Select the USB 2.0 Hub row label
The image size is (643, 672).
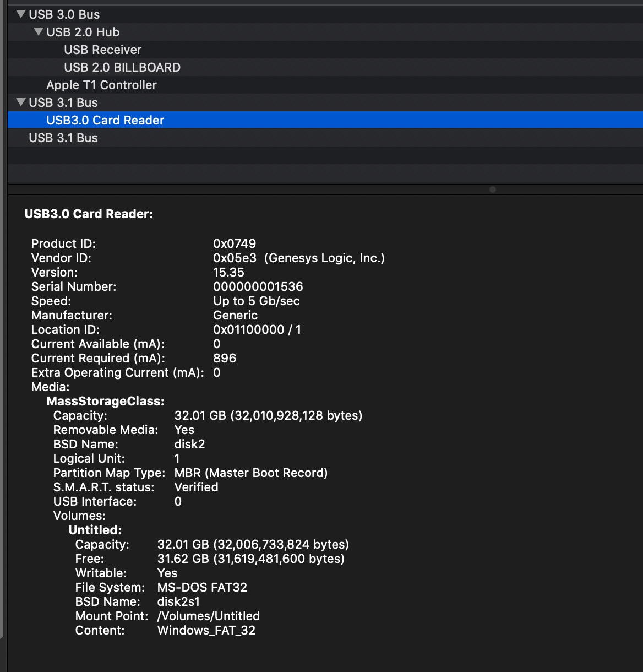(83, 32)
